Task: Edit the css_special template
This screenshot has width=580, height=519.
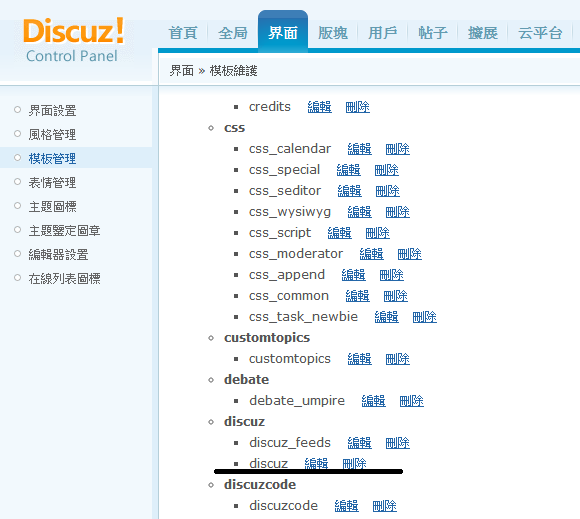Action: [x=348, y=170]
